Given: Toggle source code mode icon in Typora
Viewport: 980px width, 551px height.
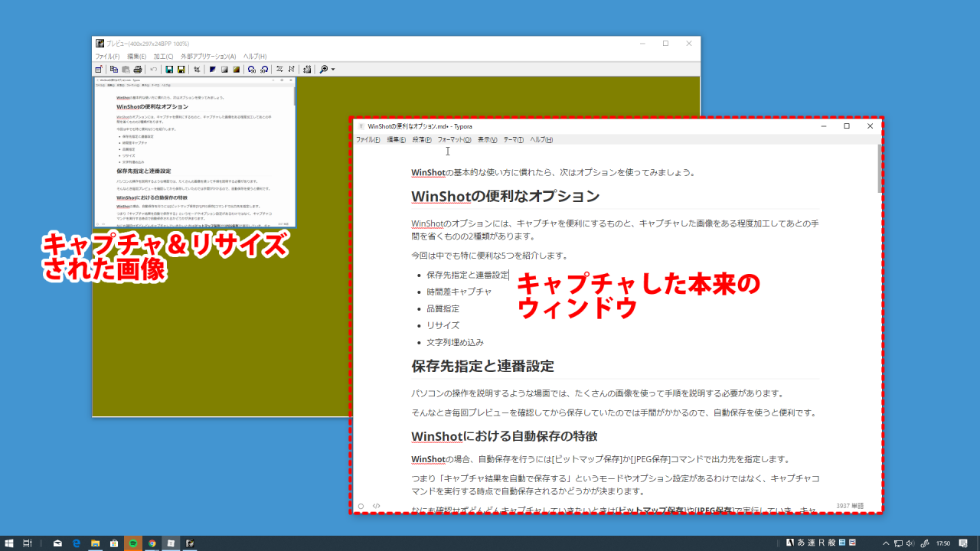Looking at the screenshot, I should [377, 506].
